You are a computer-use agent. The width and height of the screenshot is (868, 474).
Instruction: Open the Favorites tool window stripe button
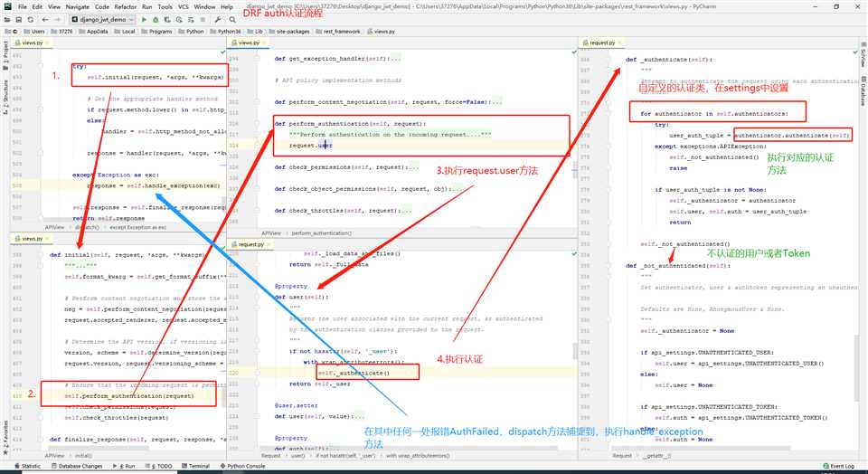(x=5, y=437)
